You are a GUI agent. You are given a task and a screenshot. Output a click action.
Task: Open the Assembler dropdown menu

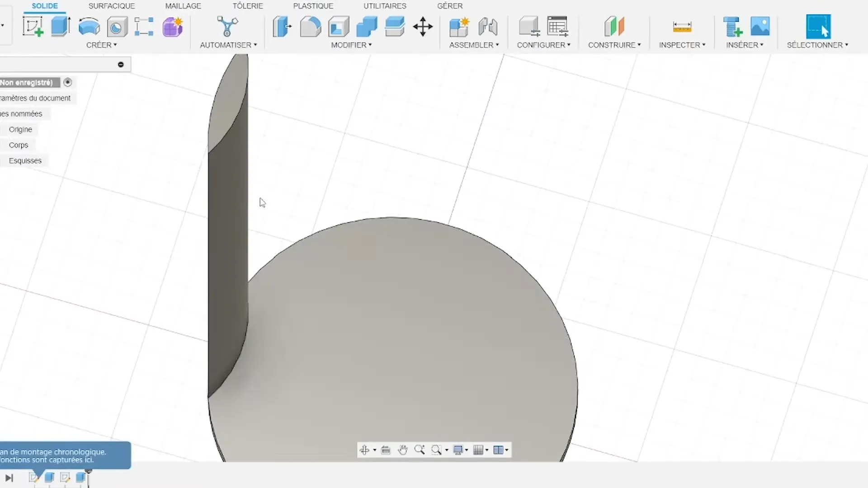click(x=474, y=45)
